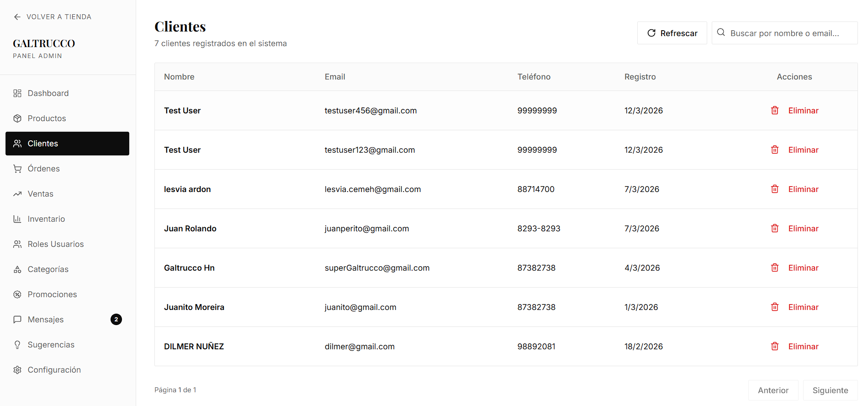Open the Mensajes section
The image size is (868, 406).
[x=46, y=320]
